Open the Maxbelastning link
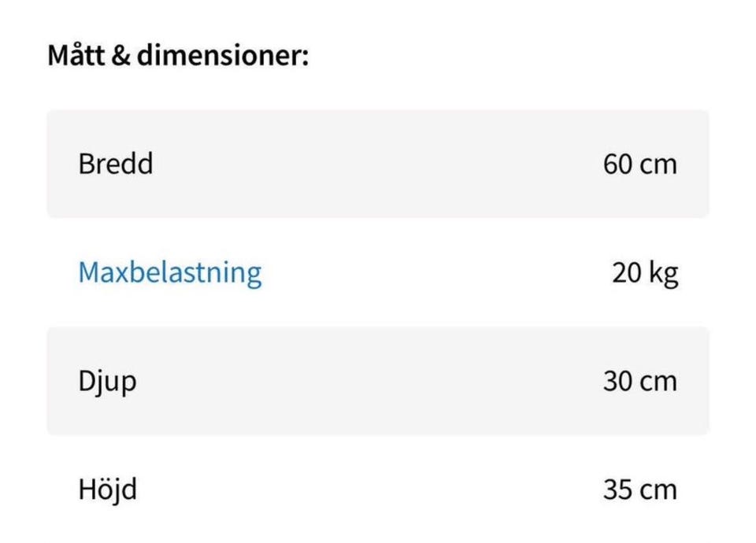Screen dimensions: 756x543 (169, 273)
